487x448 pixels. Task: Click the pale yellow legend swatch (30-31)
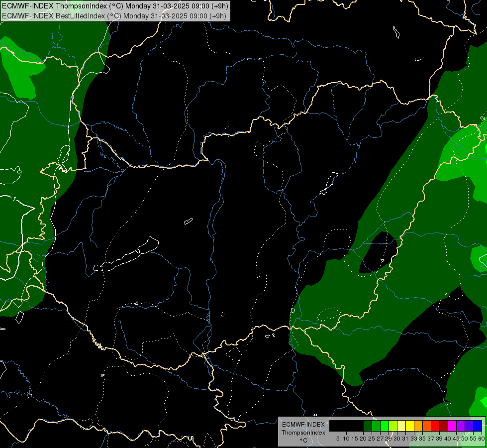click(x=401, y=426)
